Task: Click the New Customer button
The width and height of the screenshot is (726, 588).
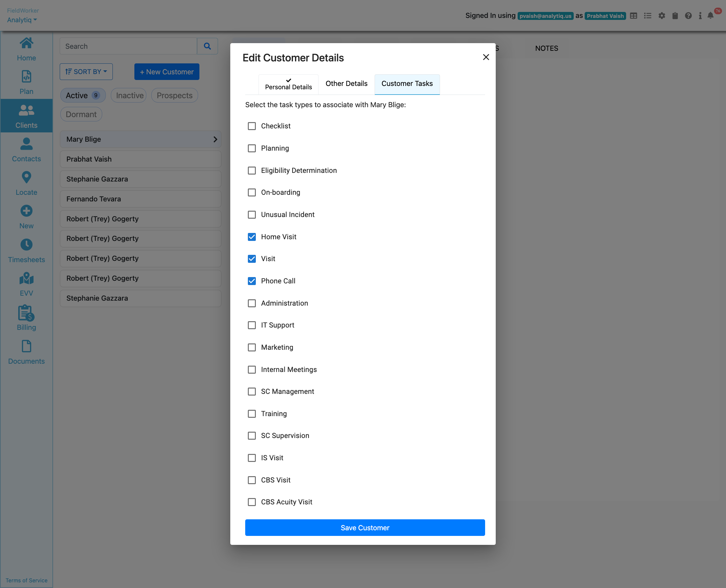Action: tap(167, 72)
